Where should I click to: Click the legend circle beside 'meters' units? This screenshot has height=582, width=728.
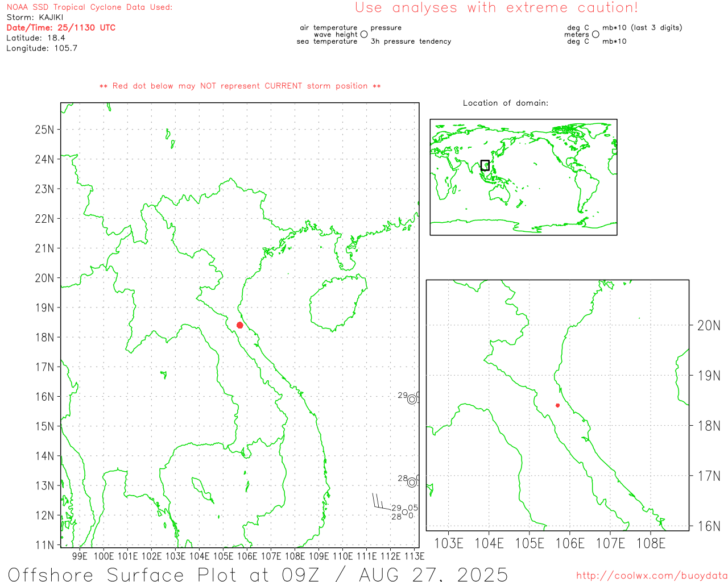[595, 34]
